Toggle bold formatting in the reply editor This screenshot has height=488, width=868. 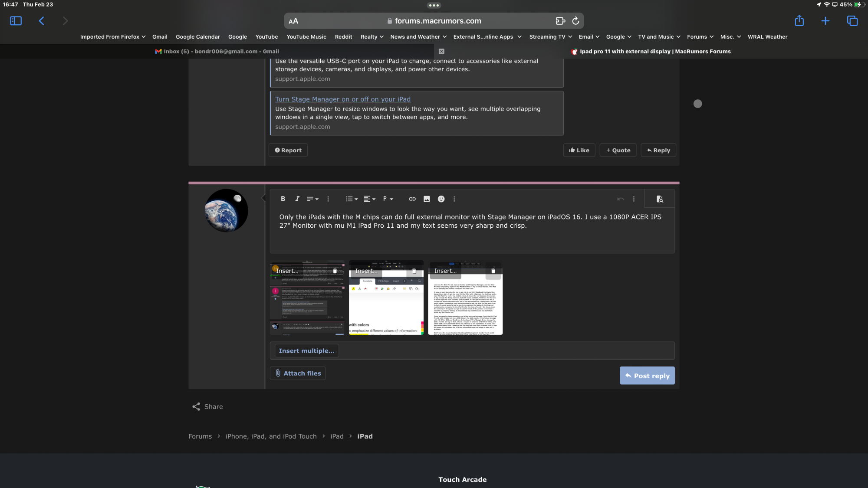tap(283, 199)
